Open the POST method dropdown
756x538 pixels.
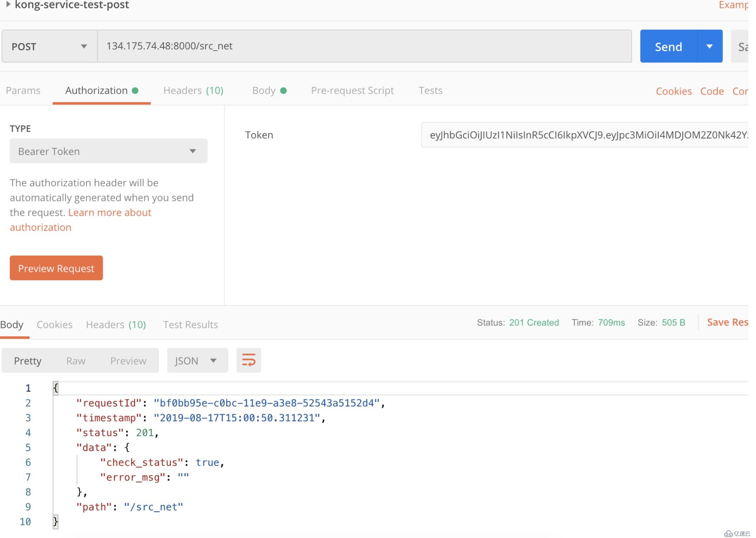(49, 46)
